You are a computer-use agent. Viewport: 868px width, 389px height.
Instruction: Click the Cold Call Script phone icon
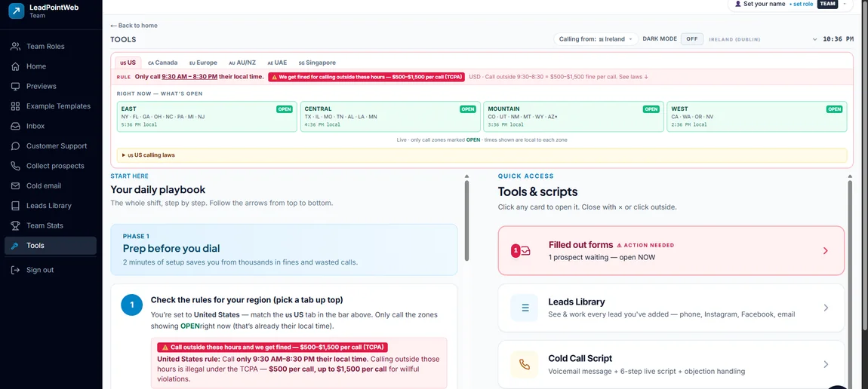525,364
